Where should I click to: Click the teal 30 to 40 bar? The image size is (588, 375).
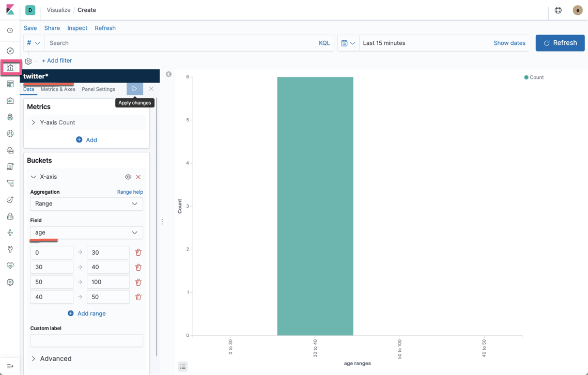tap(315, 206)
